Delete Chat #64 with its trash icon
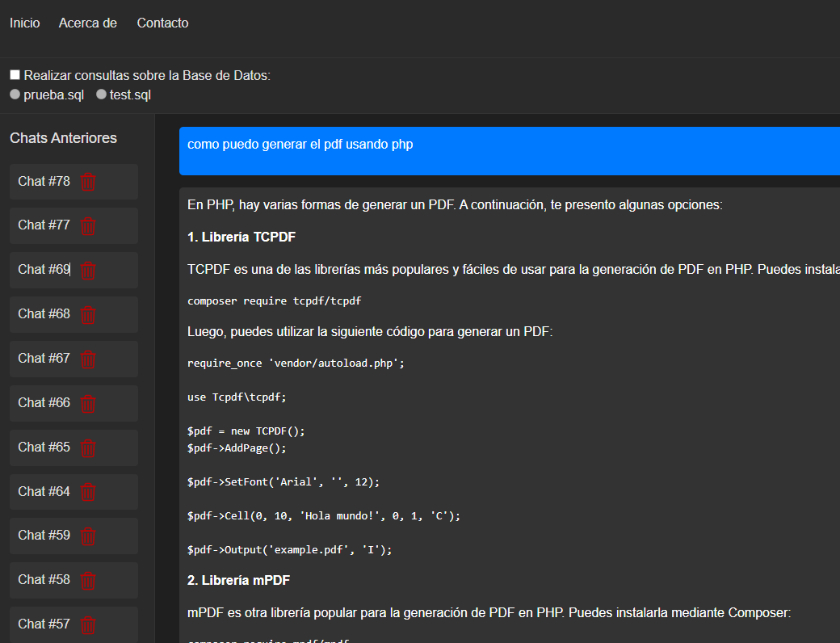Viewport: 840px width, 643px height. [88, 493]
